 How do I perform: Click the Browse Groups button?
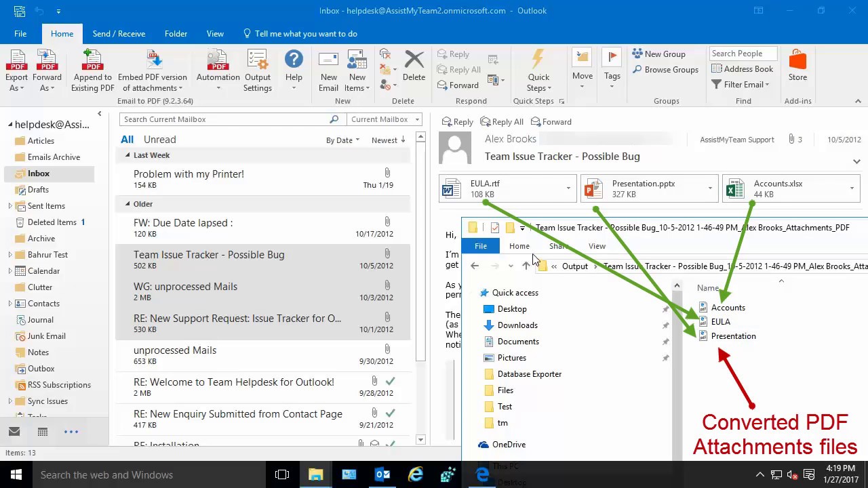point(665,70)
